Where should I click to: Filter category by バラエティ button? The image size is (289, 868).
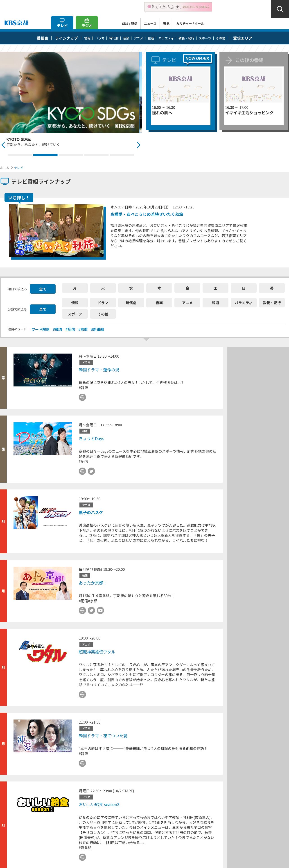click(x=244, y=303)
